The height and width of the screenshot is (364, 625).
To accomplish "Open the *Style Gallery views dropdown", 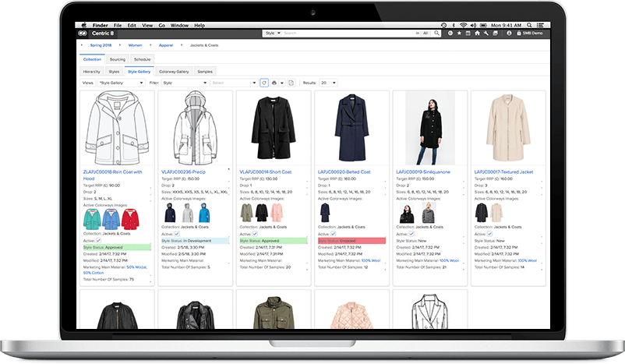I will (x=121, y=83).
